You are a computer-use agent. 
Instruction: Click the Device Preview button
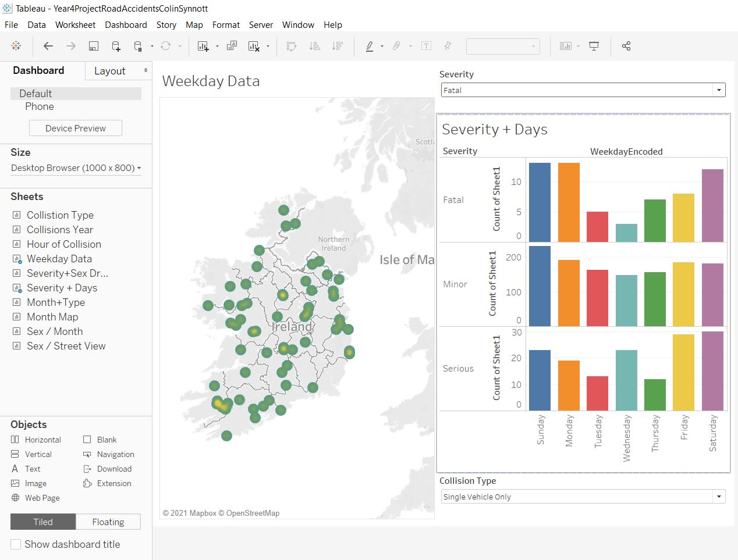pos(76,129)
